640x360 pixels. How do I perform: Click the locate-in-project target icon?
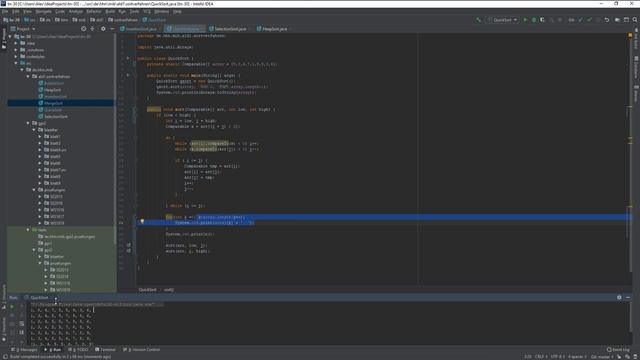[83, 29]
